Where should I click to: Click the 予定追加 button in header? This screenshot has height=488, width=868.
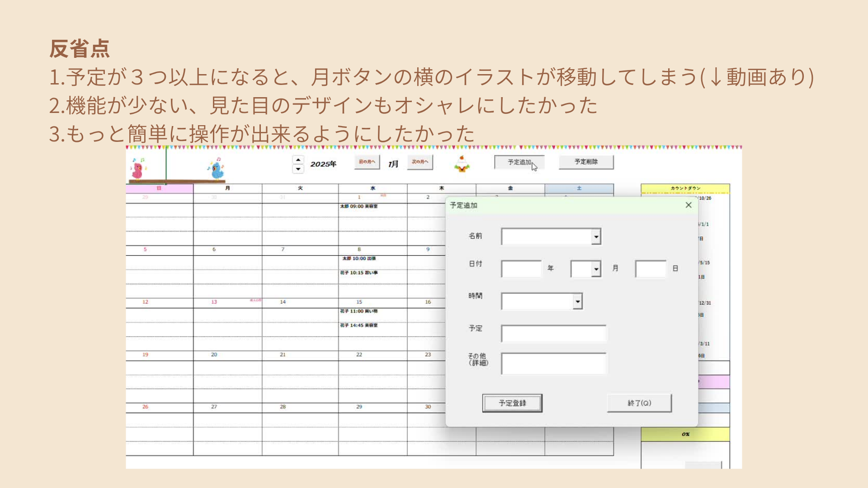coord(519,162)
